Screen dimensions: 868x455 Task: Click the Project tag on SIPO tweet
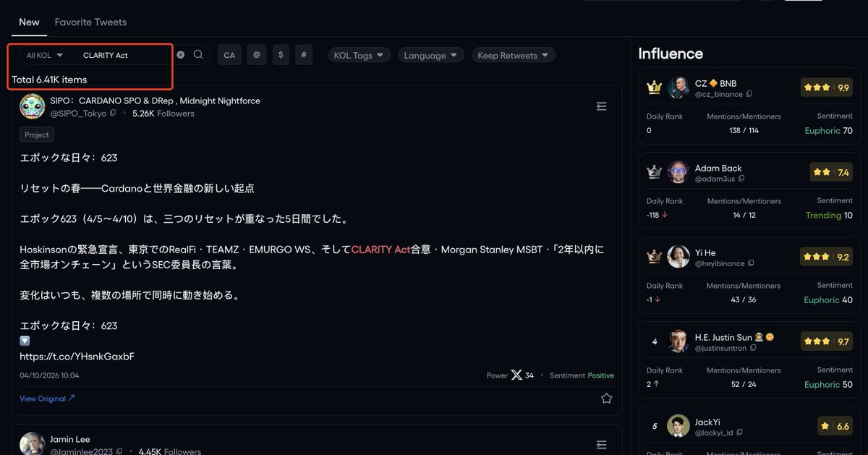pos(37,135)
